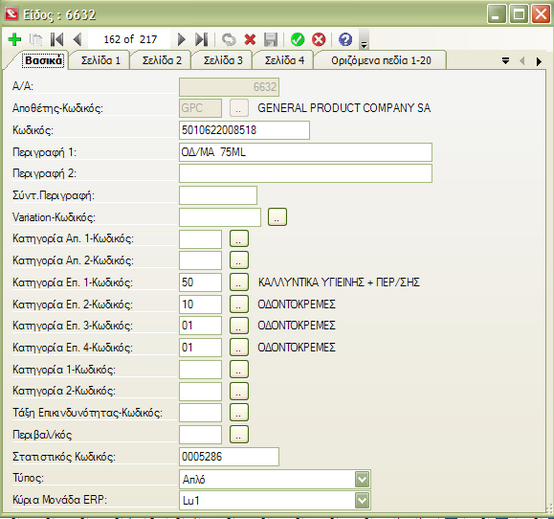
Task: Open lookup for Κατηγορία Απ. 1-Κωδικός
Action: pyautogui.click(x=239, y=239)
